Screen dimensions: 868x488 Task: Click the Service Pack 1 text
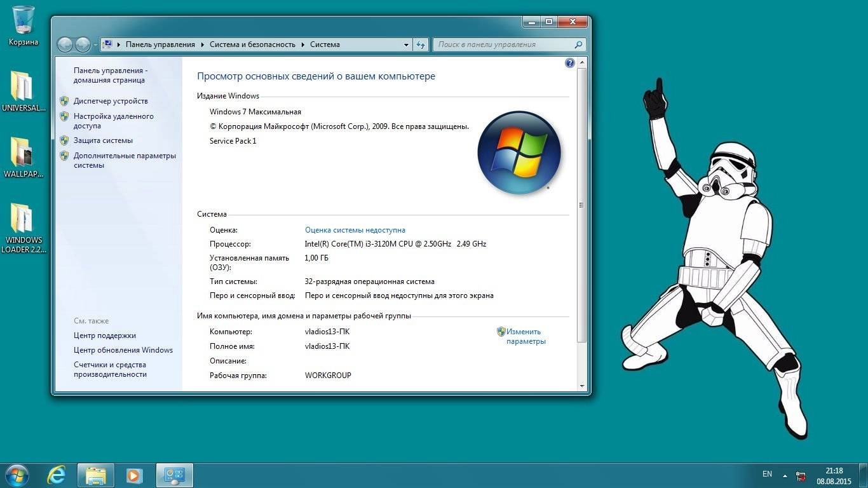click(x=233, y=141)
